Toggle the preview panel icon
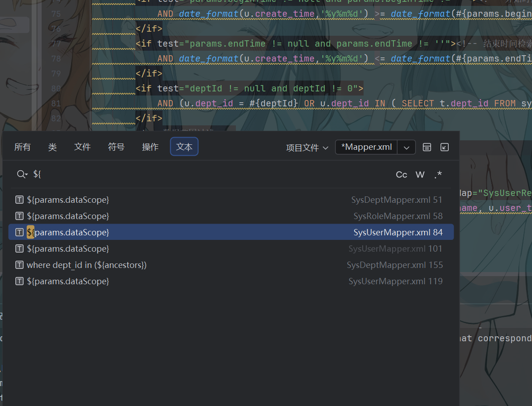The image size is (532, 406). tap(427, 147)
